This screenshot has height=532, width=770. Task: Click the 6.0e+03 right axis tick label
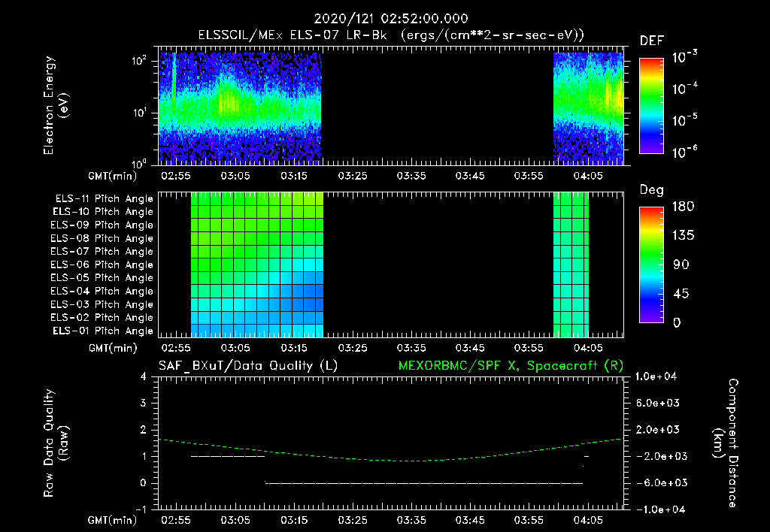[658, 403]
